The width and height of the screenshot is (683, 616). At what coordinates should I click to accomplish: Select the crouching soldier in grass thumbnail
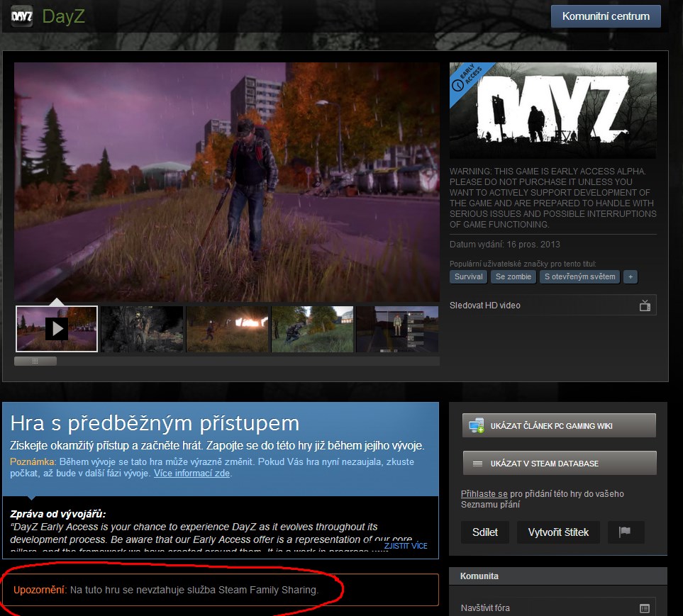tap(312, 329)
